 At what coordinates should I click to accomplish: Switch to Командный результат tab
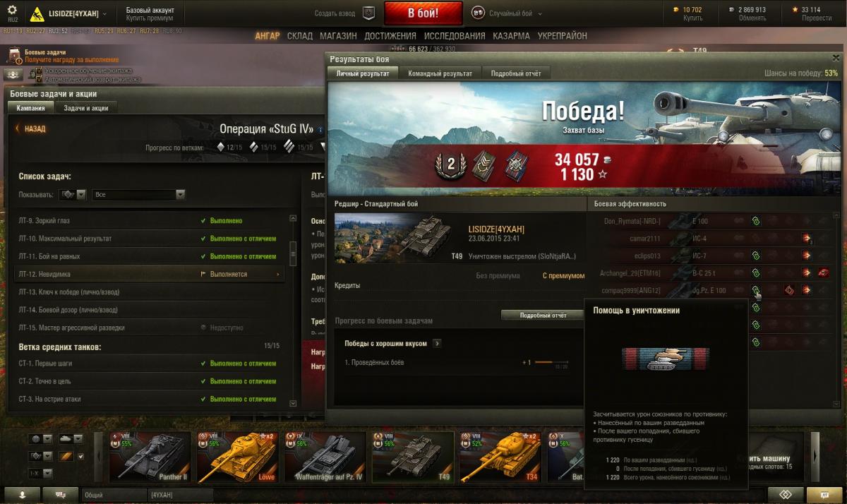[440, 73]
